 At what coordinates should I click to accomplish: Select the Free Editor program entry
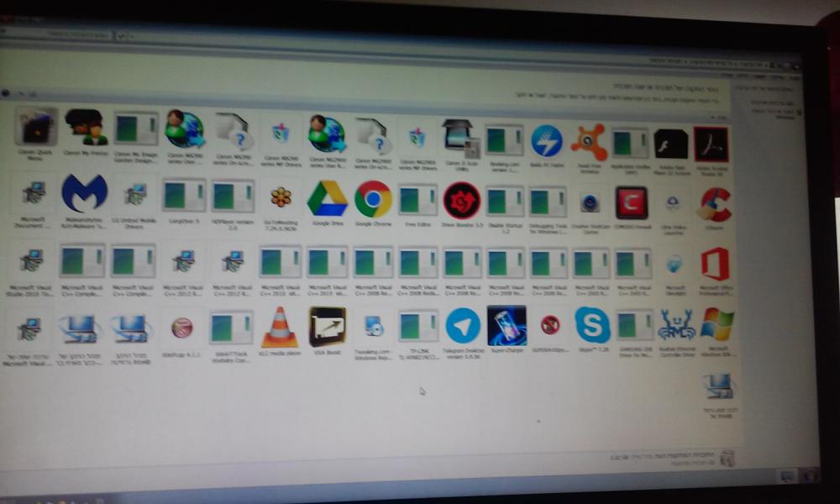[x=417, y=200]
